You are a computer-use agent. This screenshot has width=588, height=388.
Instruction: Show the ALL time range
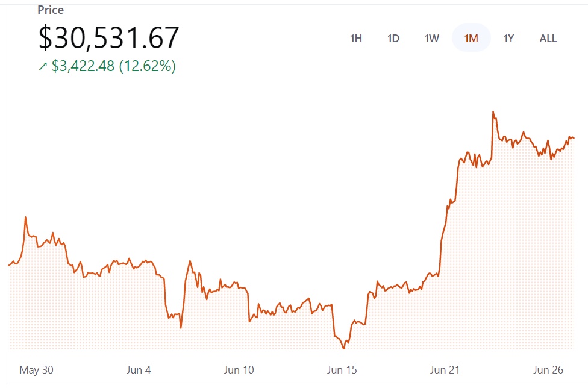548,39
